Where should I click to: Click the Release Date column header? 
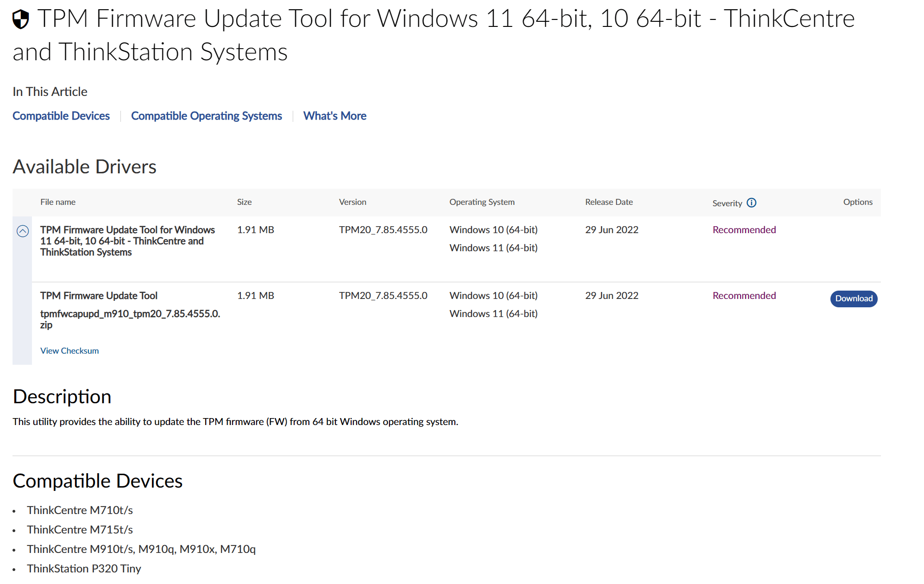click(609, 202)
